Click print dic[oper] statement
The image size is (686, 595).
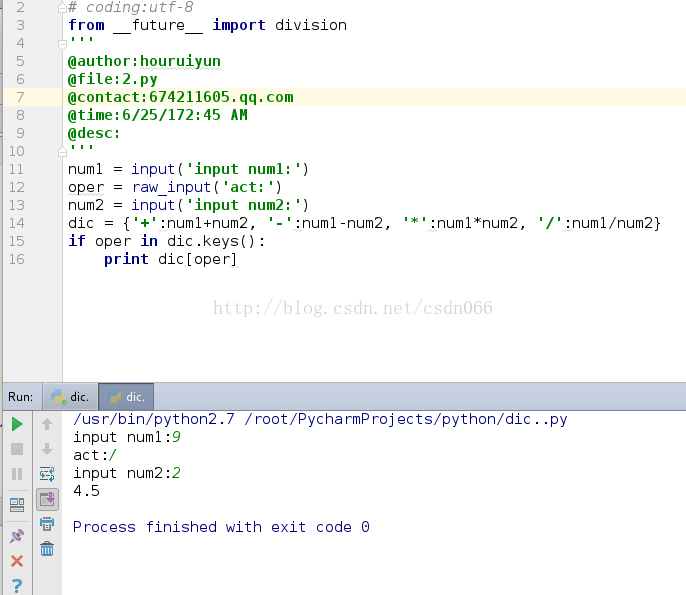[x=170, y=259]
